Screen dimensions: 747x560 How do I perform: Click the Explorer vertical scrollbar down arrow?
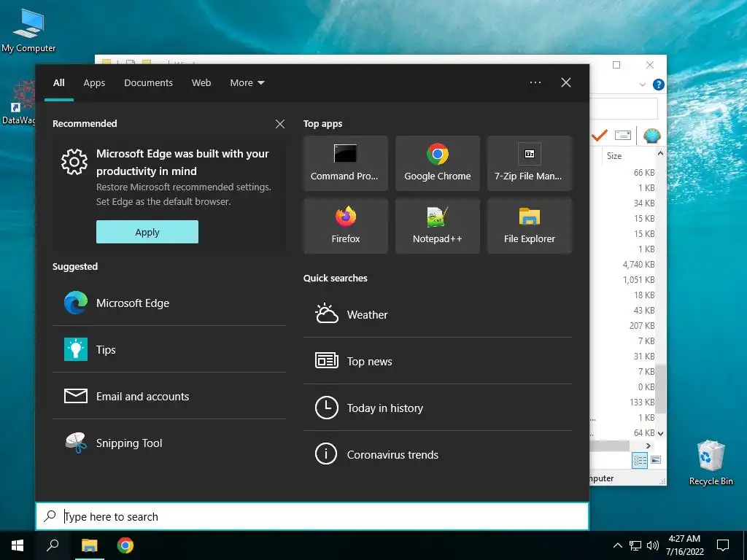[660, 433]
